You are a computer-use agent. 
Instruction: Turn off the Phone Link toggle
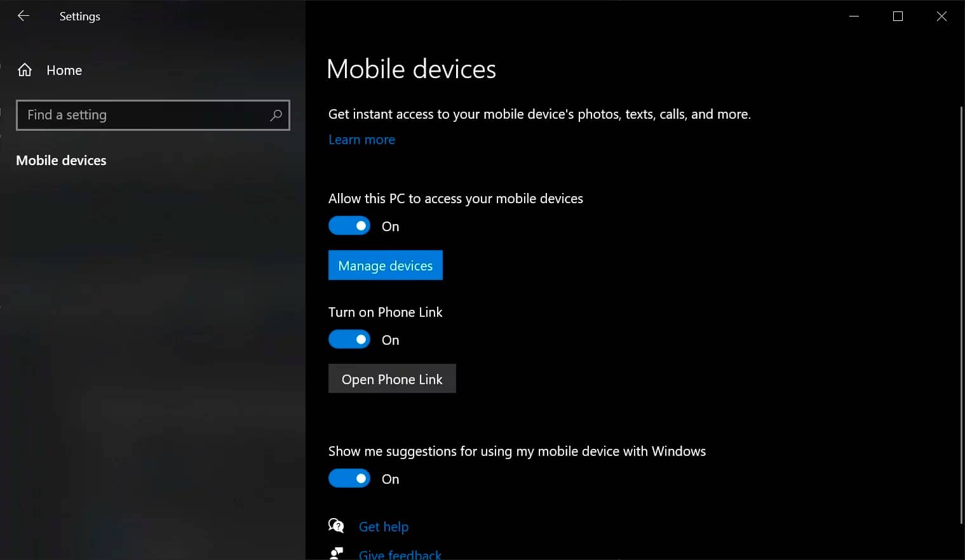click(349, 340)
